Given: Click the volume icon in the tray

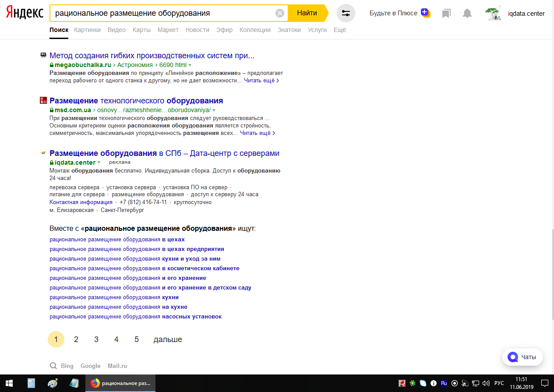Looking at the screenshot, I should tap(487, 383).
